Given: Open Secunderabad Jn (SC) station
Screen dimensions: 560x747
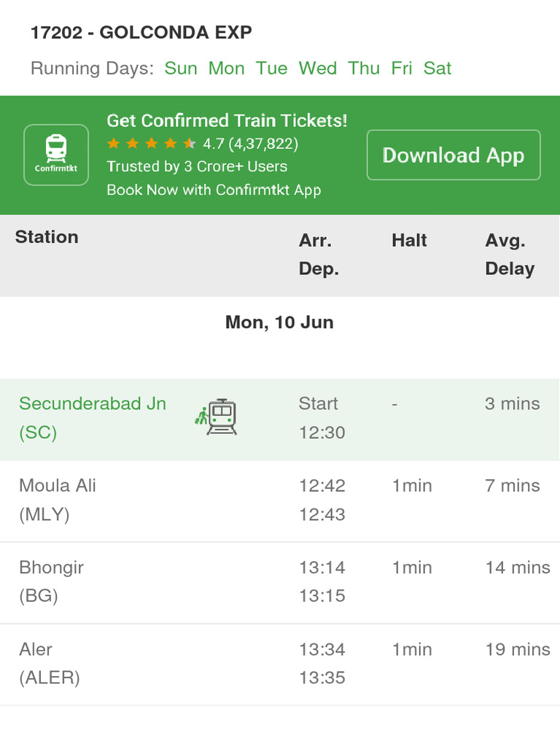Looking at the screenshot, I should click(93, 418).
